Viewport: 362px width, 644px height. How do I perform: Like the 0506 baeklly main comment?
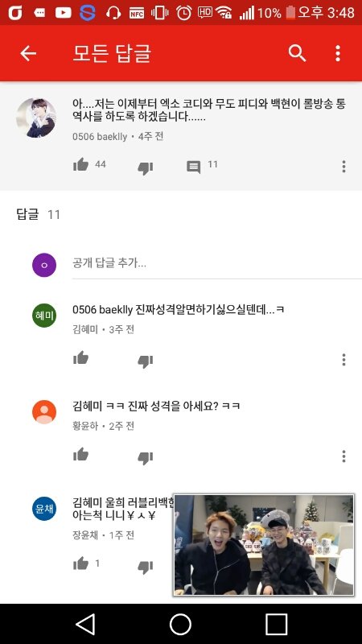click(x=81, y=165)
